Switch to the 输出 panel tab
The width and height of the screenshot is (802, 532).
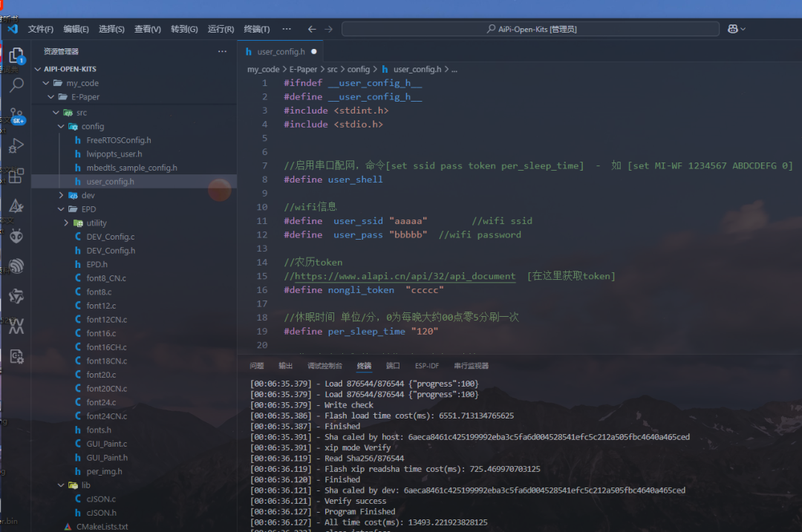[285, 366]
